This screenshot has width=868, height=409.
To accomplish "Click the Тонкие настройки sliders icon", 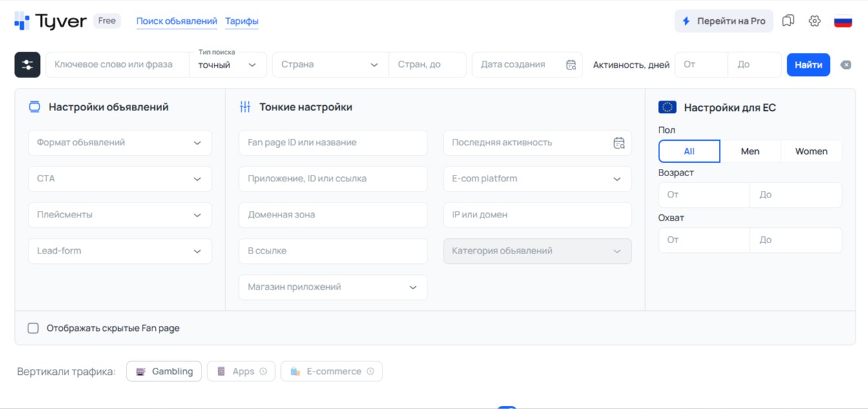I will coord(245,107).
